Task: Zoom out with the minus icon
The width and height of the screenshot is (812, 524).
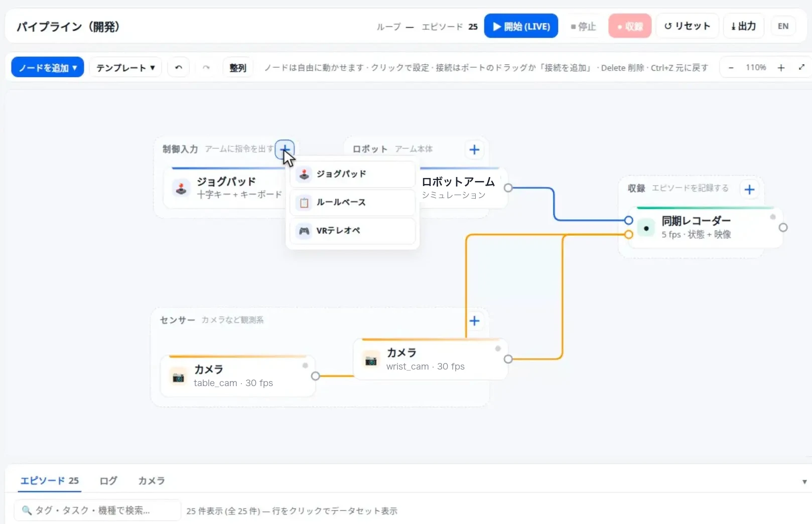Action: click(731, 67)
